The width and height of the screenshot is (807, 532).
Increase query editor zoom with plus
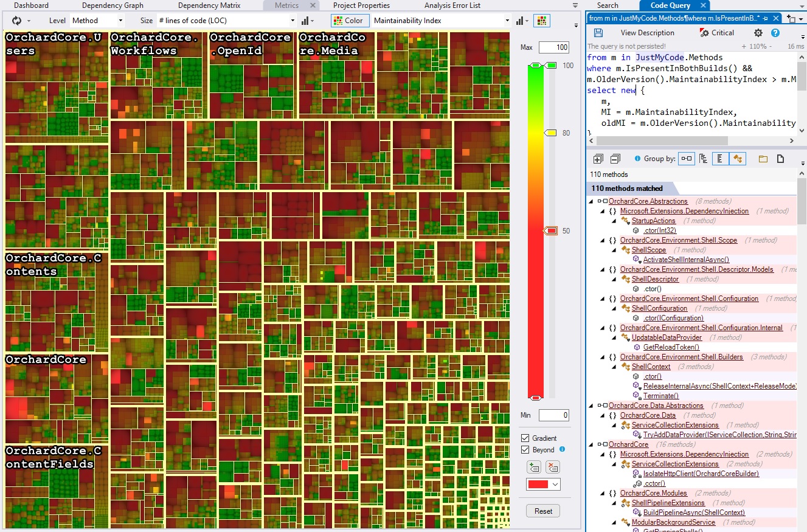745,46
